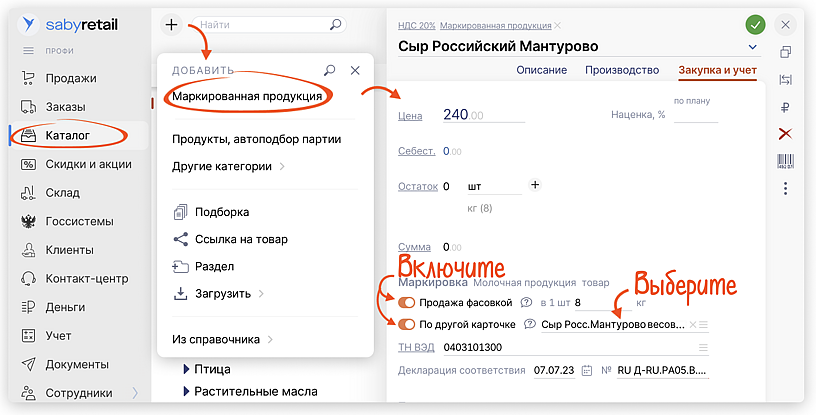Expand the Другие категории submenu

coord(228,166)
